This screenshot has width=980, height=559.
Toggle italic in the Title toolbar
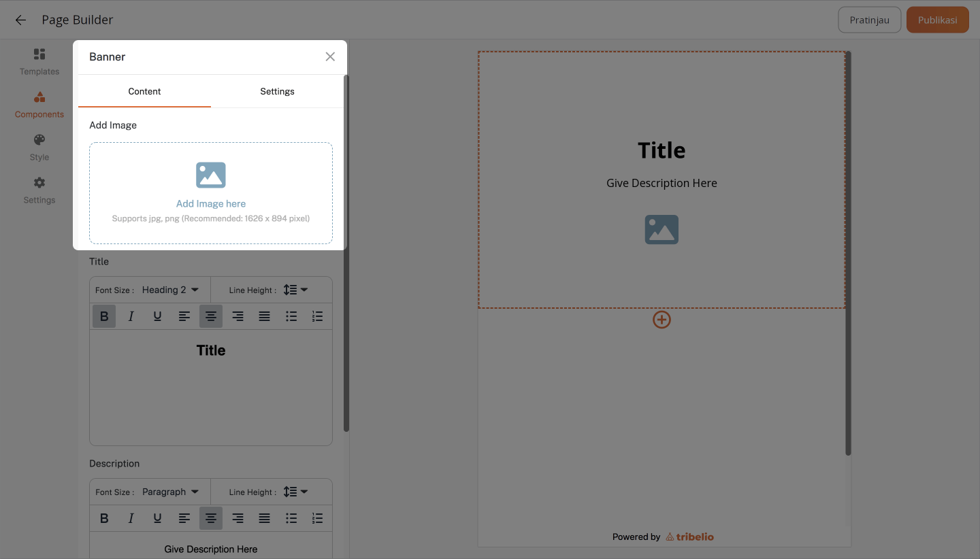131,316
